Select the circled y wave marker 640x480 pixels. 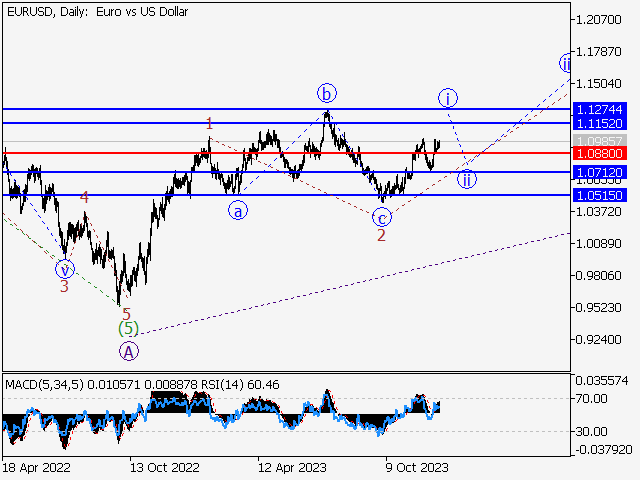point(64,269)
